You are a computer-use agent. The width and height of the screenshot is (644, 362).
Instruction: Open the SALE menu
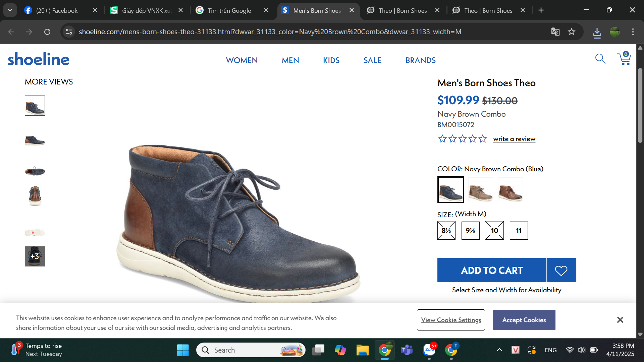tap(373, 60)
